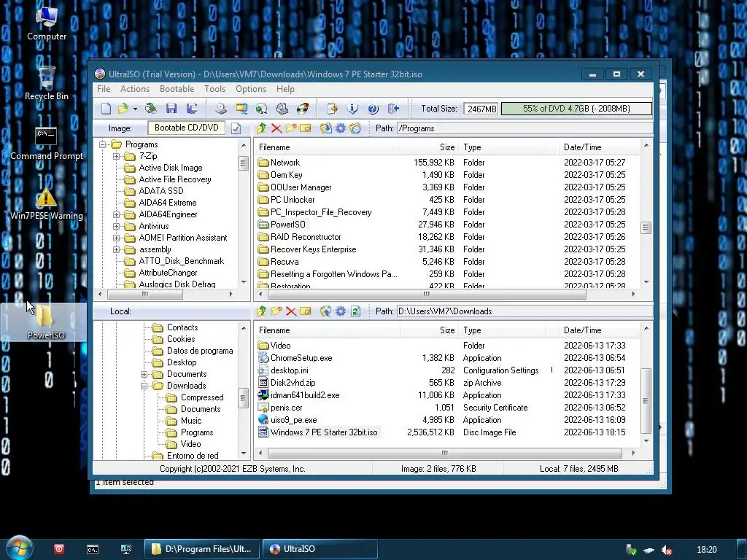Click the Open CD/DVD toolbar icon

click(x=150, y=109)
